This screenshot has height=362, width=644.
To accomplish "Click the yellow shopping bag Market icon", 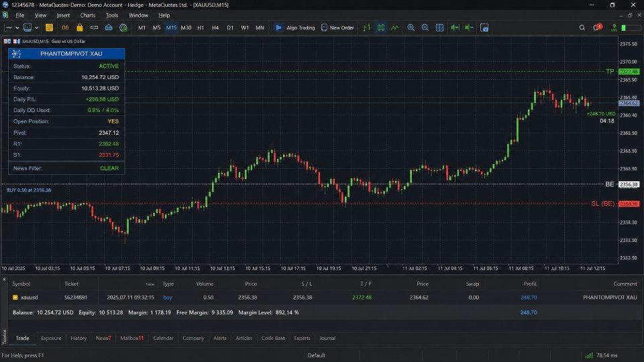I will click(80, 27).
